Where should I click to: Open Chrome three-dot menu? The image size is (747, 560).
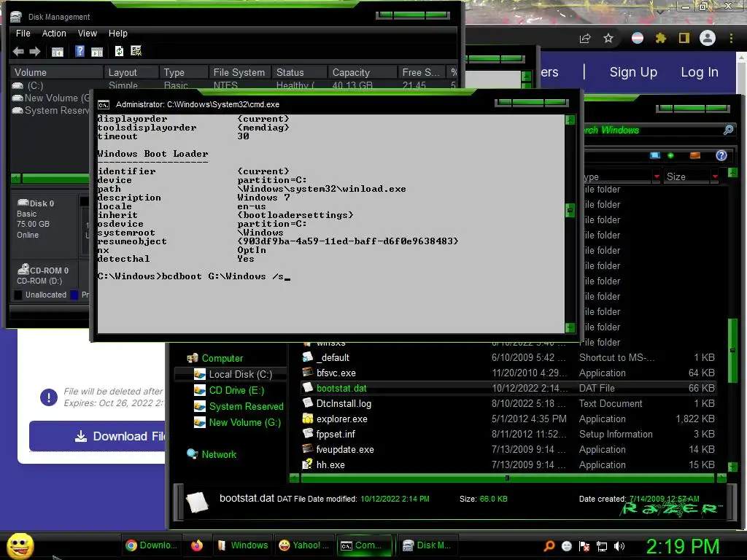[731, 38]
